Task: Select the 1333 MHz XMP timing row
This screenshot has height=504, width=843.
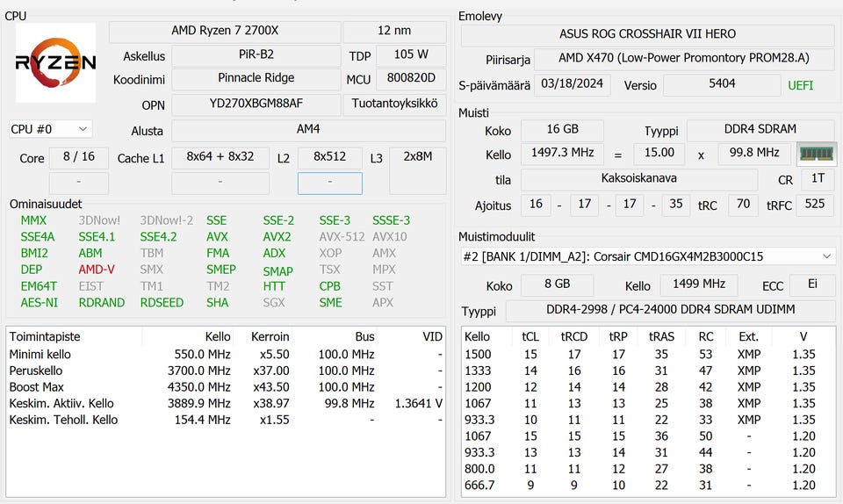Action: (648, 371)
